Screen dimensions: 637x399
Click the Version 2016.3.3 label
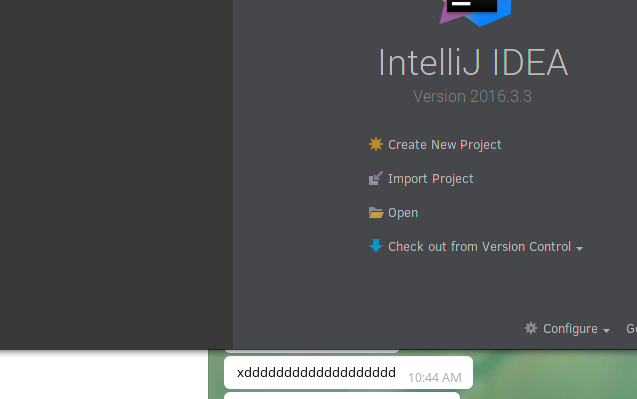pyautogui.click(x=472, y=97)
